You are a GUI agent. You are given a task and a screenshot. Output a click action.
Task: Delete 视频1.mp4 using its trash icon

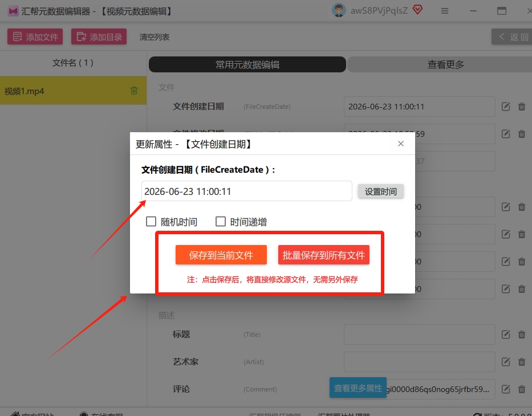pos(134,91)
